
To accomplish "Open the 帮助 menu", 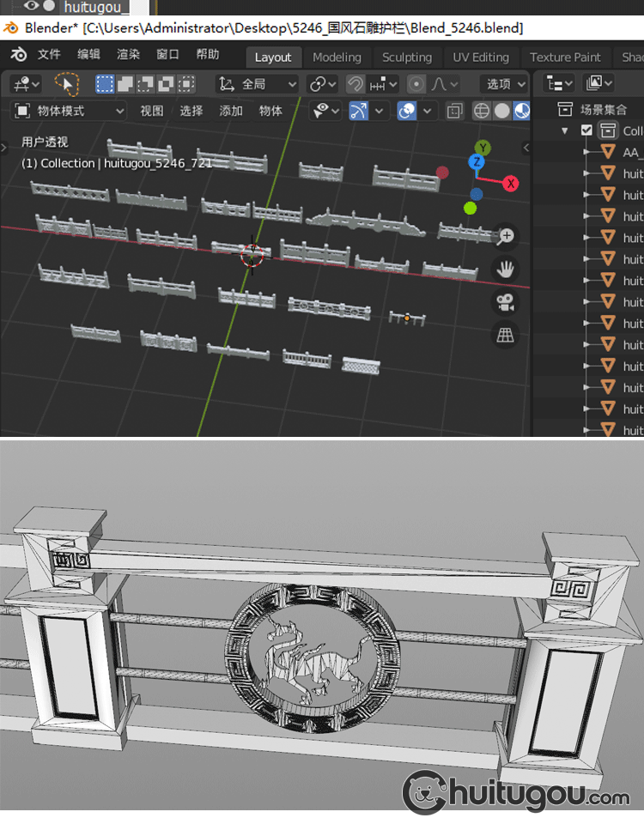I will tap(208, 55).
